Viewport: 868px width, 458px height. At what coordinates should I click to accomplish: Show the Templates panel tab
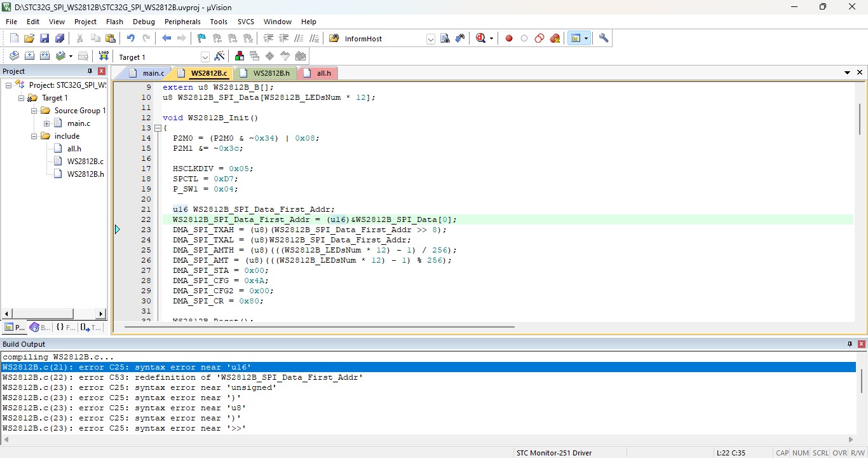click(91, 327)
